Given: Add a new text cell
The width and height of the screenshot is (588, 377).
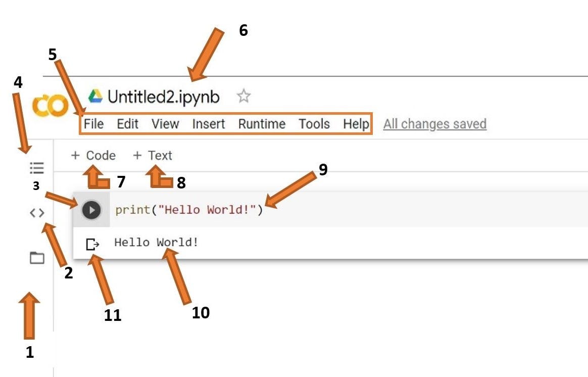Looking at the screenshot, I should pyautogui.click(x=153, y=155).
